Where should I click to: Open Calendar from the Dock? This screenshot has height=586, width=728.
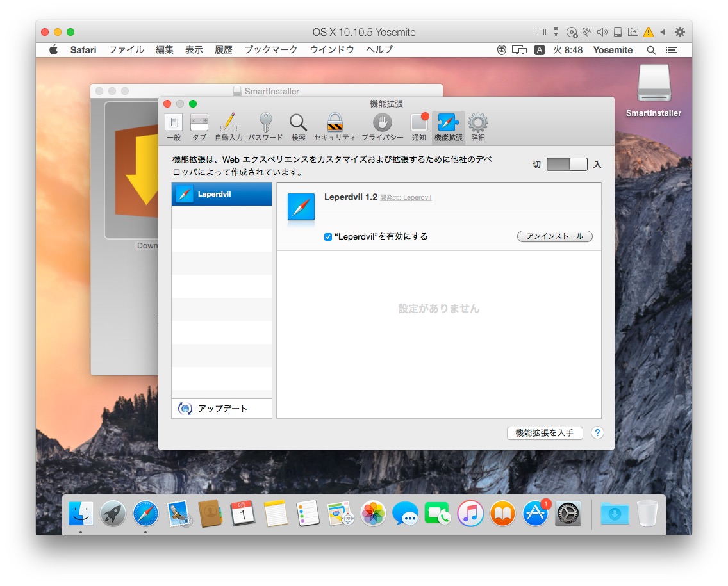click(x=243, y=514)
